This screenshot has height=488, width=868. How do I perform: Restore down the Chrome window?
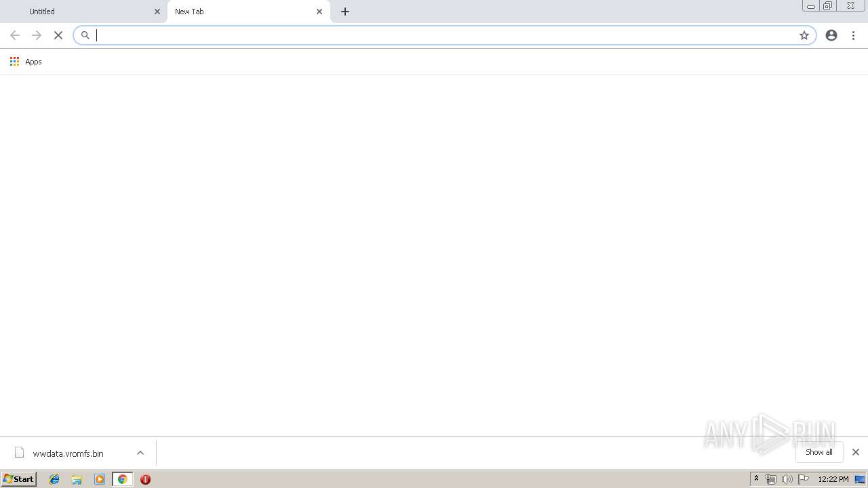tap(827, 5)
